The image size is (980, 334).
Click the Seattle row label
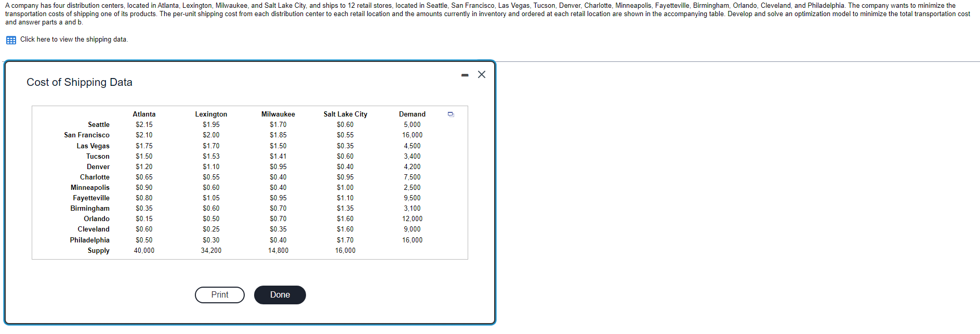click(99, 125)
